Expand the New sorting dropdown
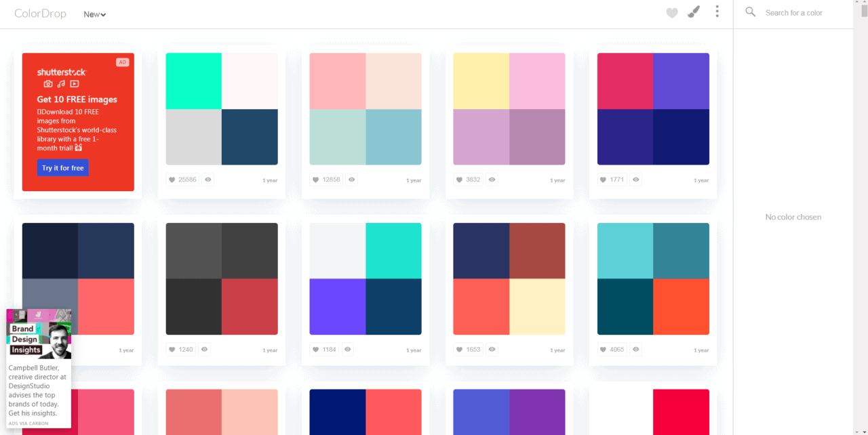This screenshot has height=435, width=868. pos(95,14)
